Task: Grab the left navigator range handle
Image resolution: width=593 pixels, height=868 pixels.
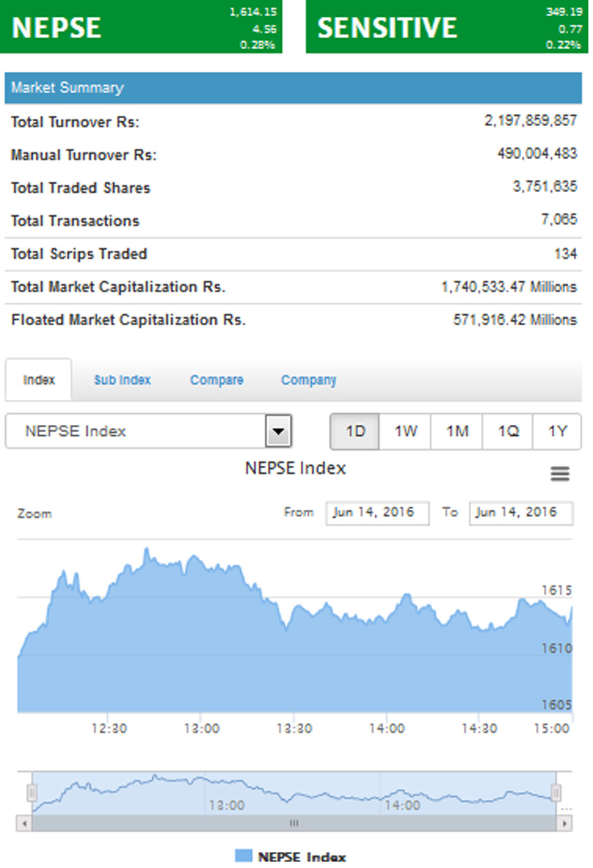Action: [32, 793]
